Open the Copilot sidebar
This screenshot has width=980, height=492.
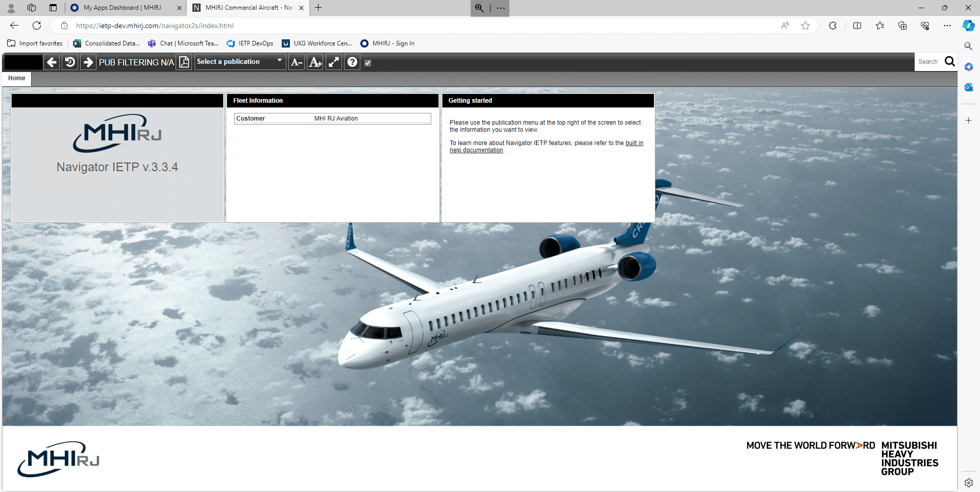pyautogui.click(x=968, y=26)
